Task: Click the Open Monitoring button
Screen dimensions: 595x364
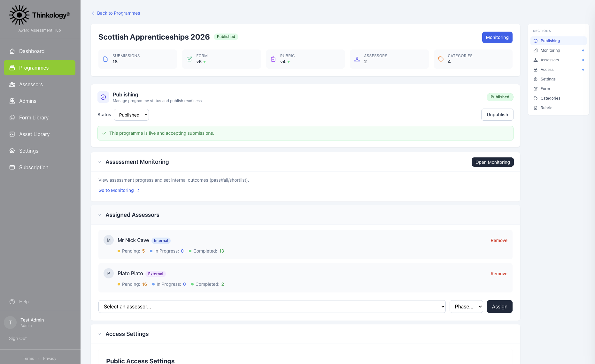Action: (492, 162)
